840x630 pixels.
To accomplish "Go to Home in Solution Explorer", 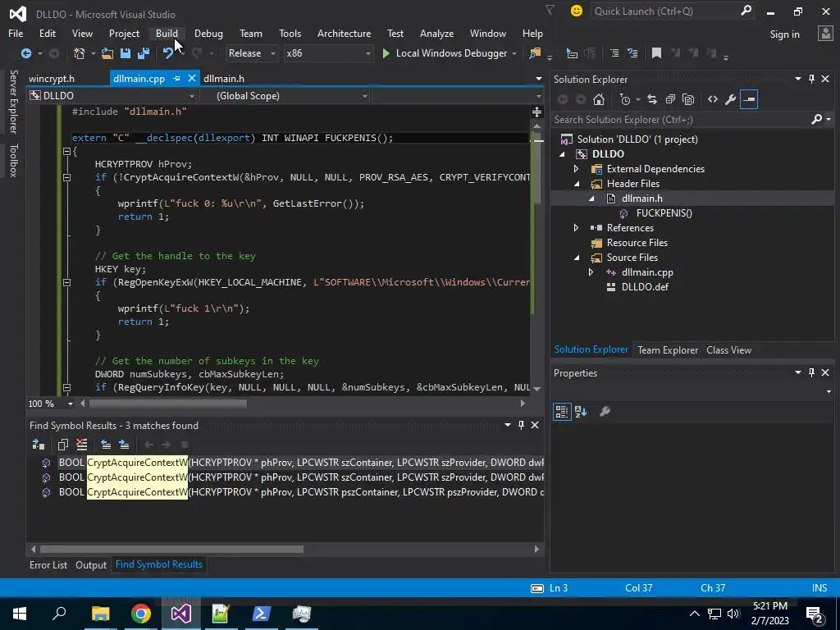I will coord(599,99).
